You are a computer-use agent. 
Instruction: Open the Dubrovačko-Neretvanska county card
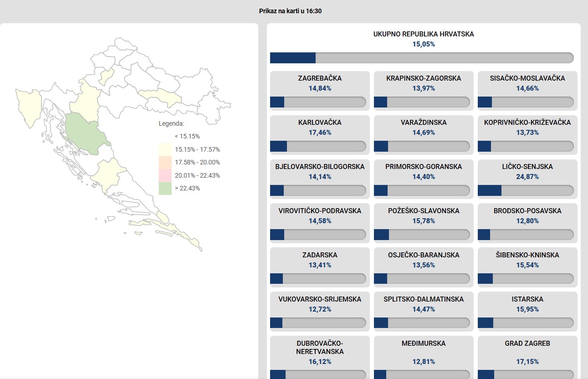pos(320,358)
